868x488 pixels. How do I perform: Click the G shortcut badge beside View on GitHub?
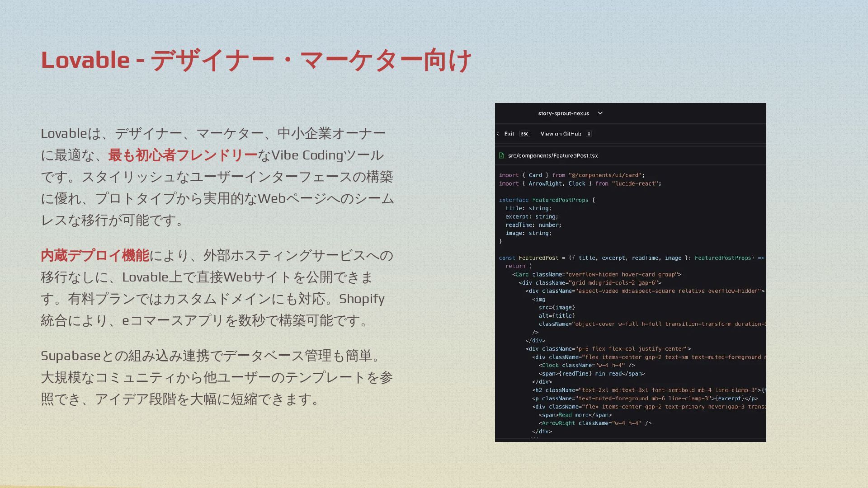pyautogui.click(x=589, y=134)
